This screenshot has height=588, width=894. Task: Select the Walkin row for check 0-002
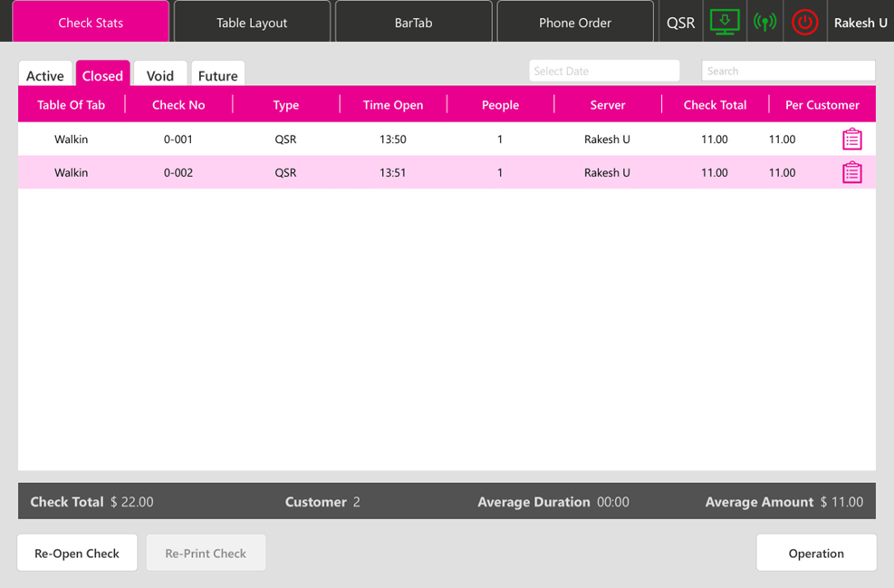pos(72,172)
